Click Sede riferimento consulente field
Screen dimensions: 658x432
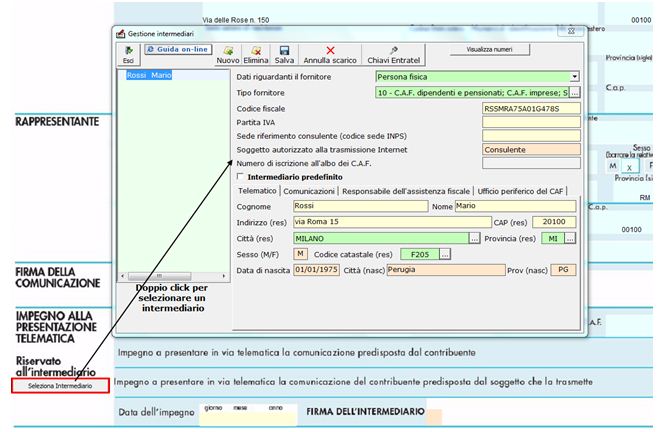click(531, 136)
